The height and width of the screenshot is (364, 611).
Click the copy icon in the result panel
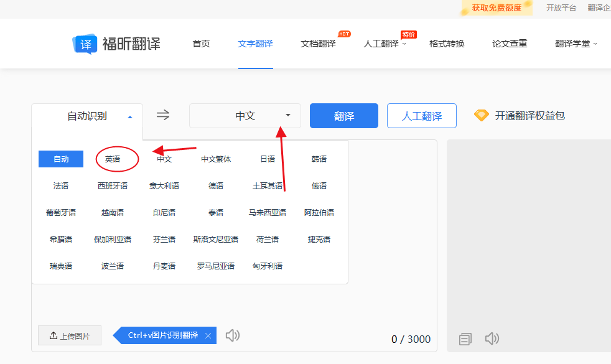click(x=465, y=338)
